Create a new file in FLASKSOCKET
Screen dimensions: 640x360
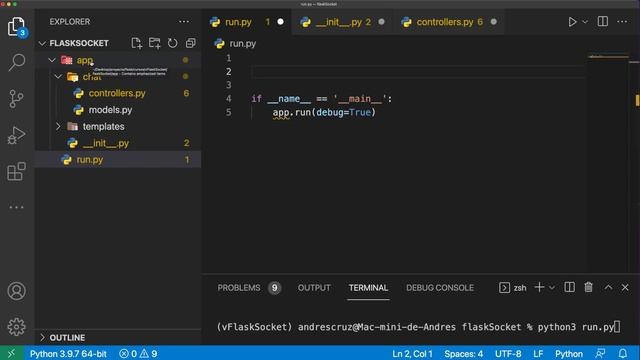pos(136,43)
